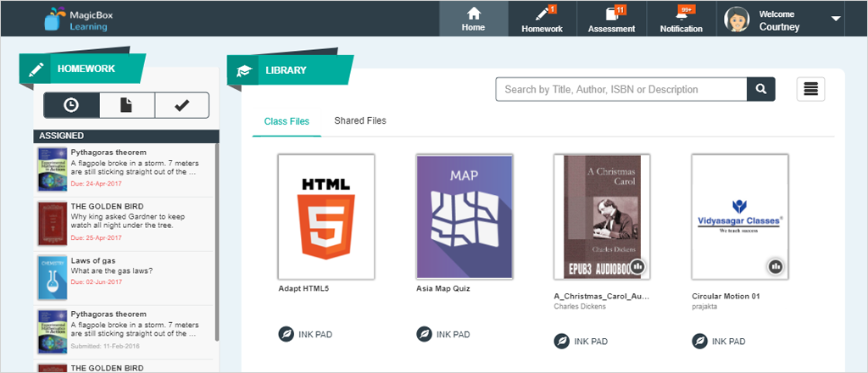Click the red Golden Bird book thumbnail
The width and height of the screenshot is (868, 373).
pos(53,224)
